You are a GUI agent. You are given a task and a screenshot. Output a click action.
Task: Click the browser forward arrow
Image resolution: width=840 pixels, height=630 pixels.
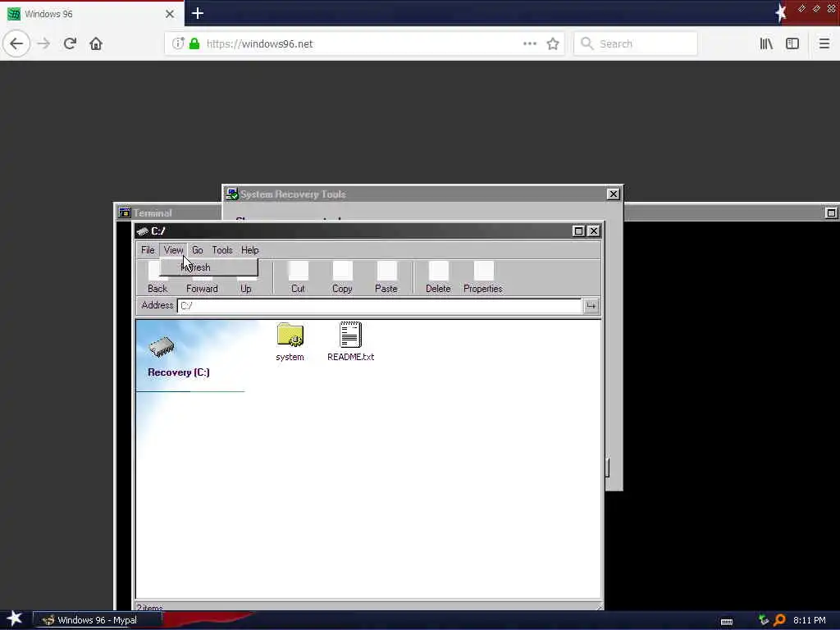[43, 43]
